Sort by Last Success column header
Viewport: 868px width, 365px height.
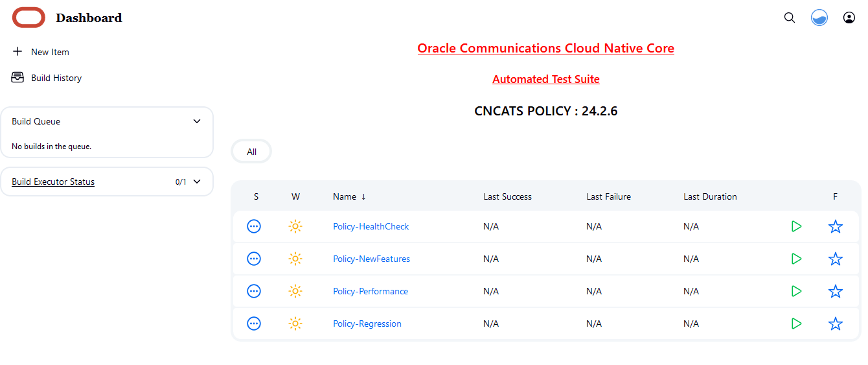click(x=507, y=196)
